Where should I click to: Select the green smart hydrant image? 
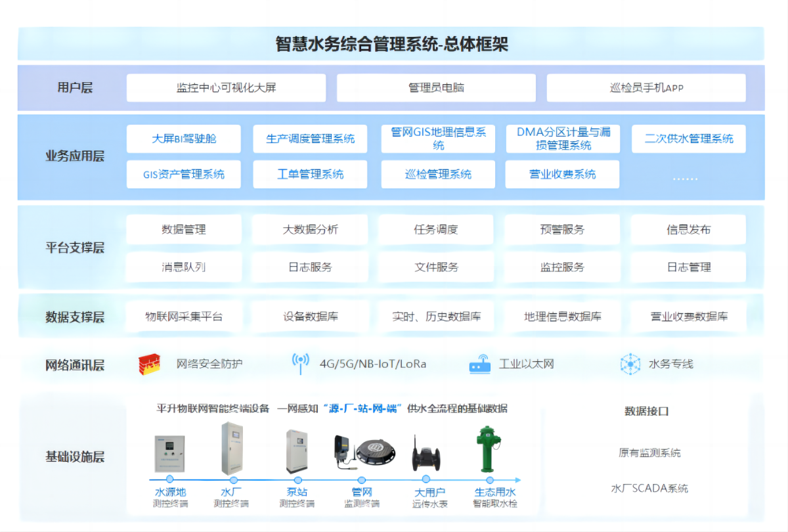487,449
